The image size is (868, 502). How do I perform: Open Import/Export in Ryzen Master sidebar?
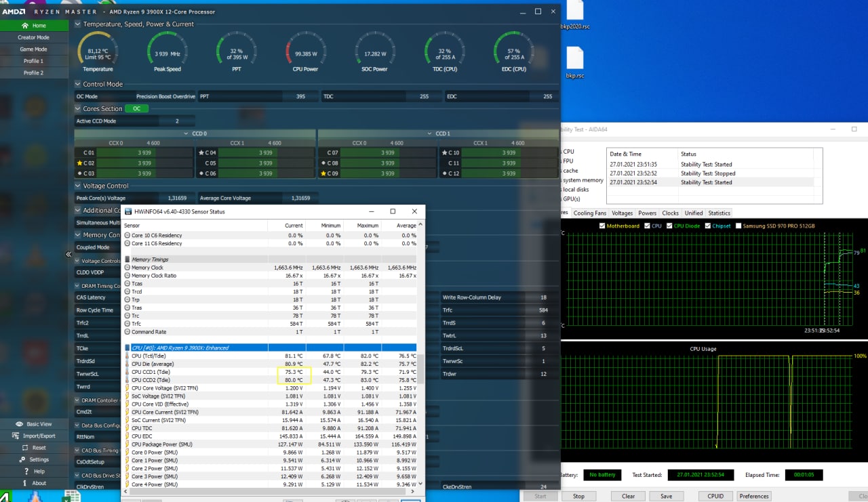pos(35,436)
